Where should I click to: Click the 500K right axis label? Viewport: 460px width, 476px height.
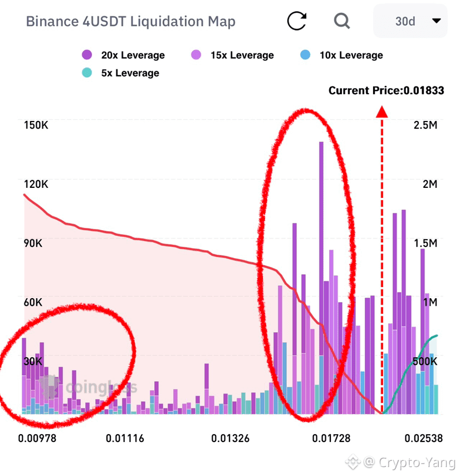[x=425, y=361]
